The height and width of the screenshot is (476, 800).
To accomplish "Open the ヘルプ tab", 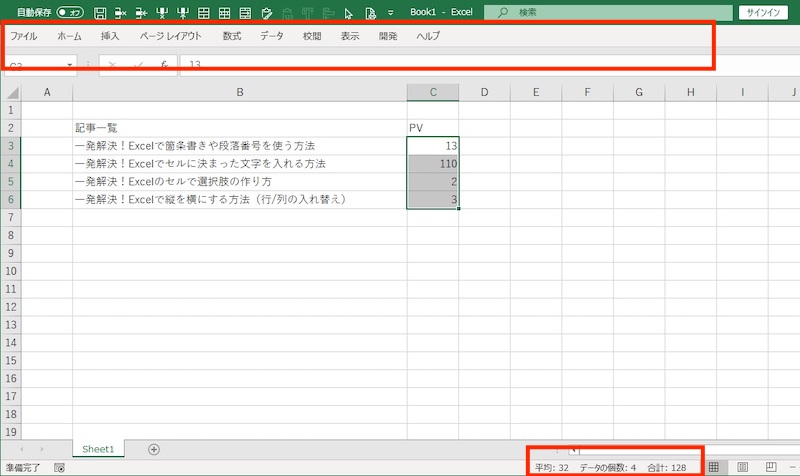I will (x=428, y=36).
